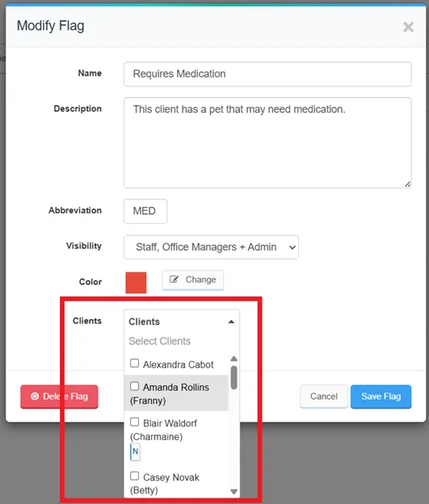The width and height of the screenshot is (429, 504).
Task: Click the Alexandra Cabot client name
Action: [x=179, y=364]
